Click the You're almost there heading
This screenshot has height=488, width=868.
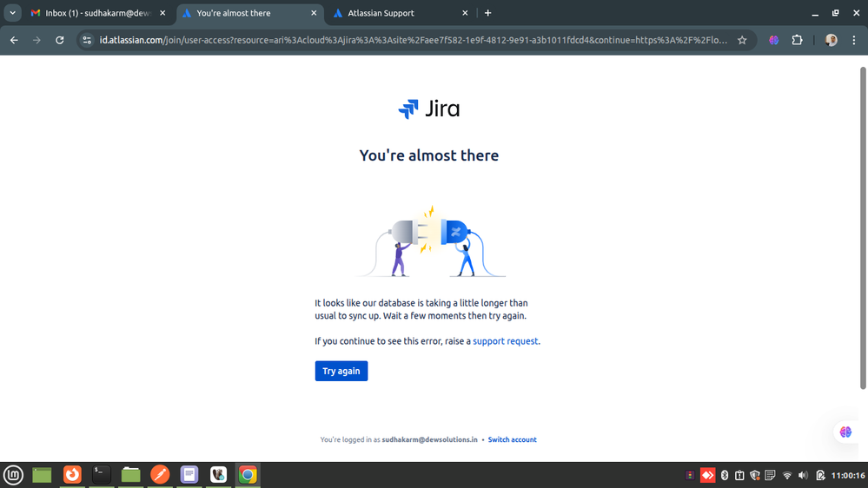[x=429, y=155]
